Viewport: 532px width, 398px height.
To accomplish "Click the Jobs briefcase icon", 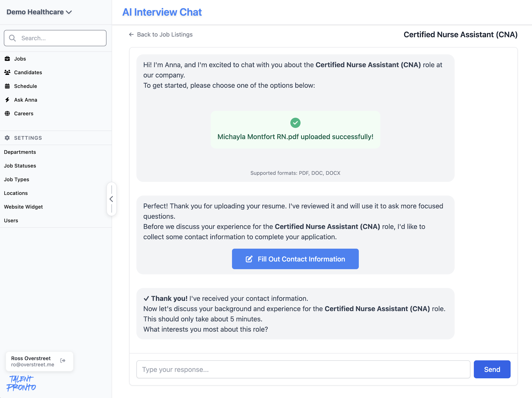I will (7, 59).
